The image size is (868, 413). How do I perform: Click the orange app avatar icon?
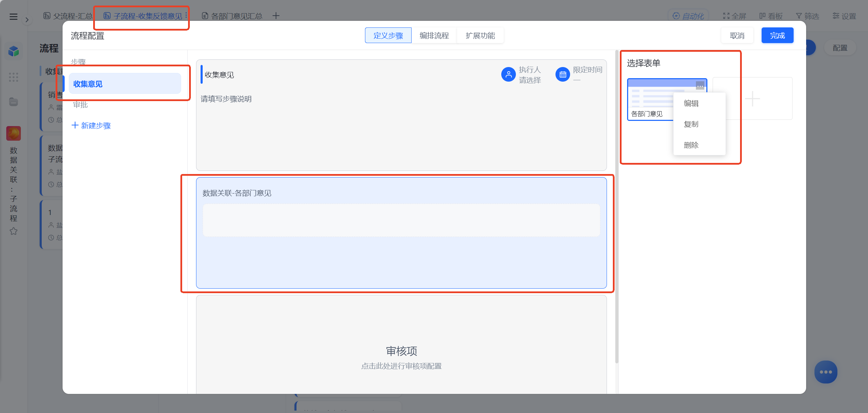(13, 133)
